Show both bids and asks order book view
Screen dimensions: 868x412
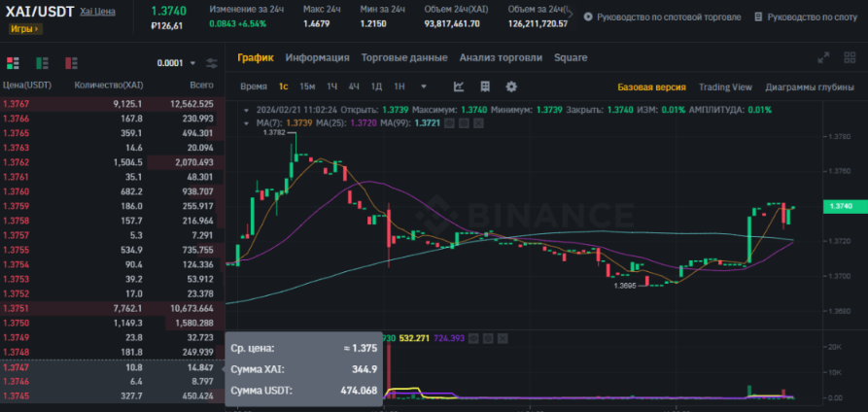click(13, 62)
